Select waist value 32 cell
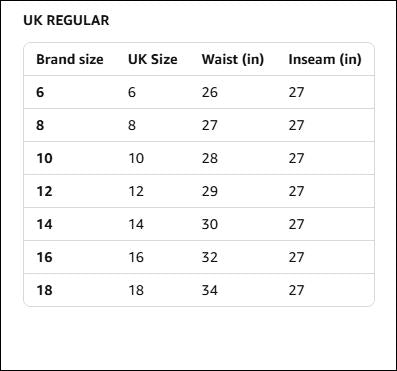397x371 pixels. pos(210,257)
